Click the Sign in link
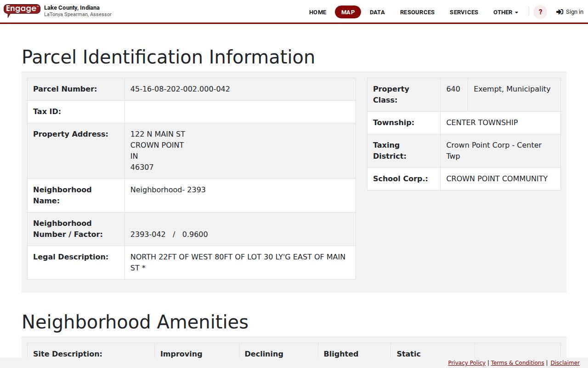Screen dimensions: 588x368 click(x=570, y=12)
